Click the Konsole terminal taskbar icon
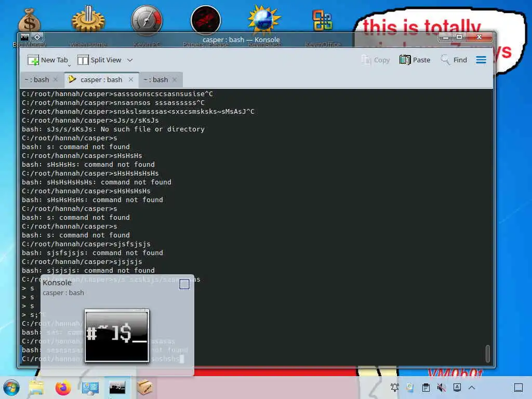 pos(117,387)
